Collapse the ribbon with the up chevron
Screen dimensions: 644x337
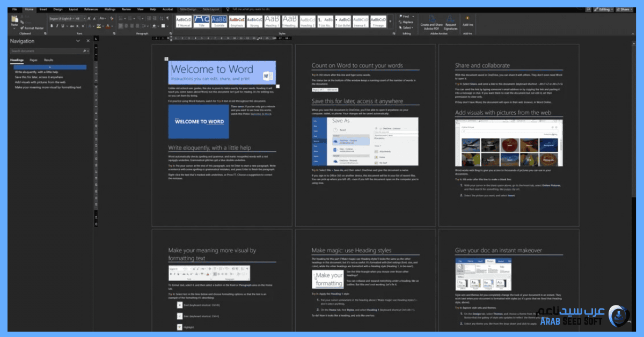(x=633, y=33)
